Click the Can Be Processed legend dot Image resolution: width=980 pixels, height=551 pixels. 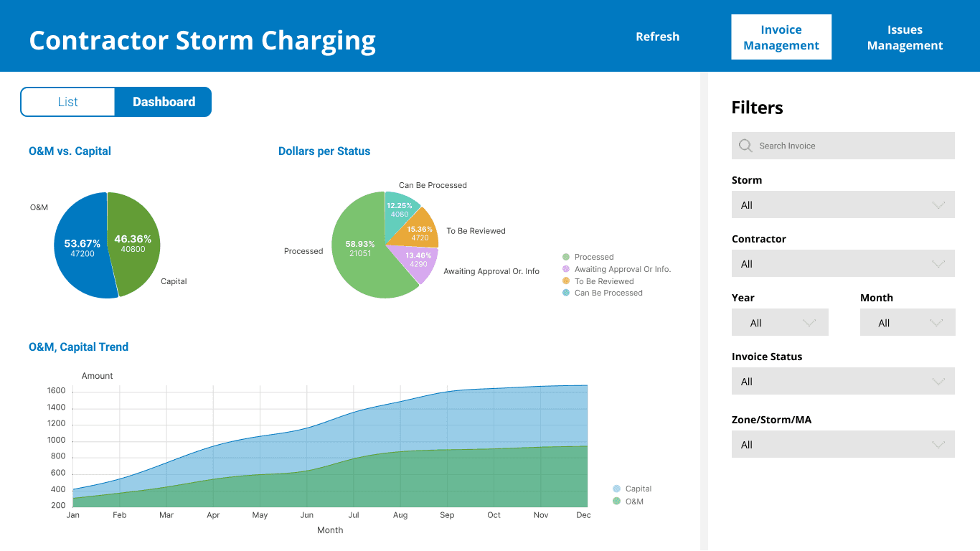point(566,293)
